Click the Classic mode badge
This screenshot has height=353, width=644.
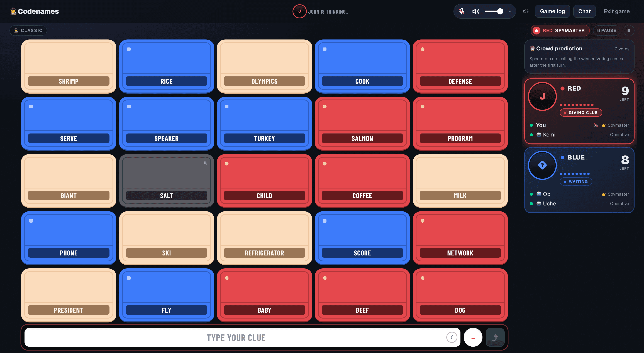pyautogui.click(x=28, y=30)
